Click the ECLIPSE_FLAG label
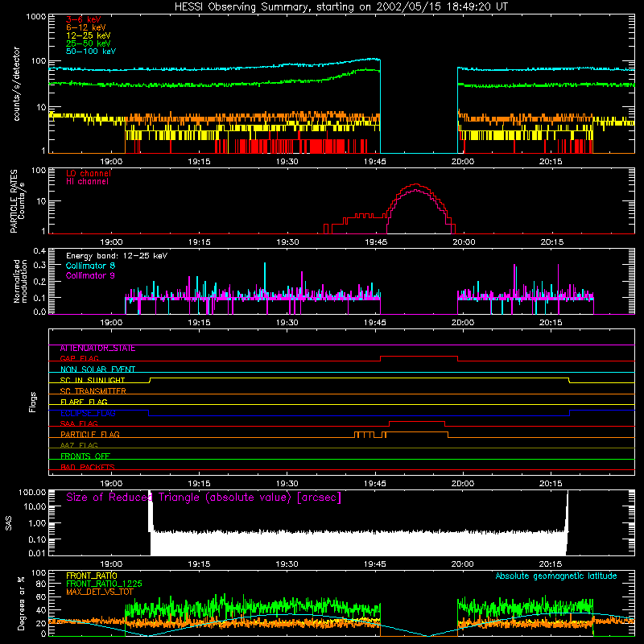 [88, 413]
